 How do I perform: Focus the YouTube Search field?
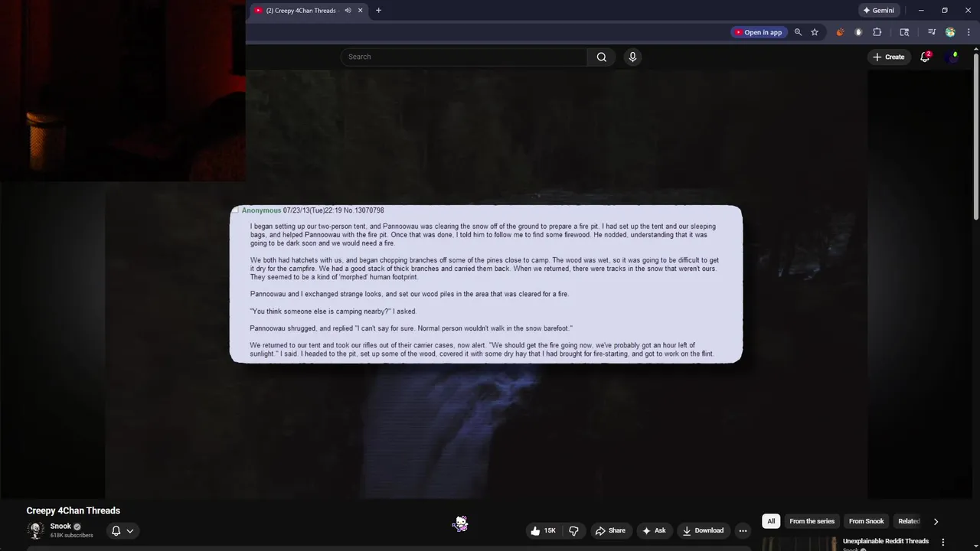point(464,57)
